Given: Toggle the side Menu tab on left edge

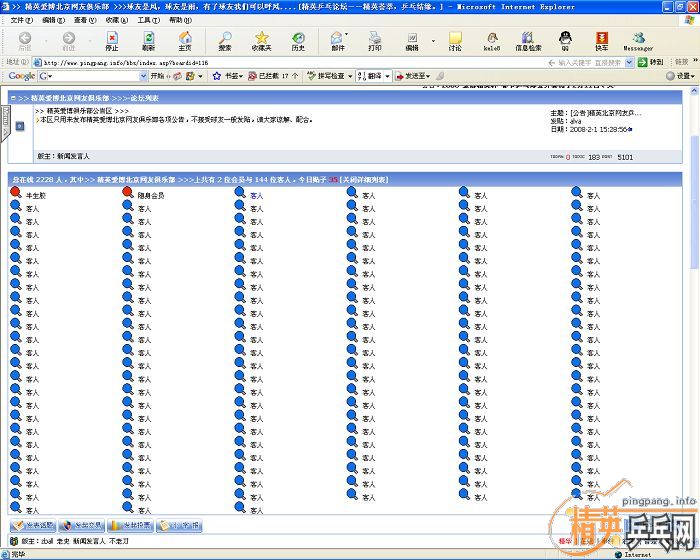Looking at the screenshot, I should 5,122.
